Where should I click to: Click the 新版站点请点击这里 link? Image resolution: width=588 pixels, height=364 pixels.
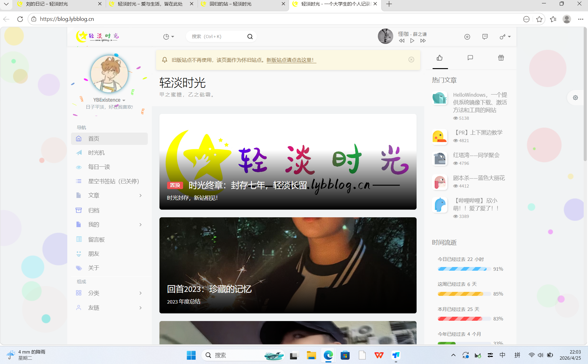tap(291, 60)
